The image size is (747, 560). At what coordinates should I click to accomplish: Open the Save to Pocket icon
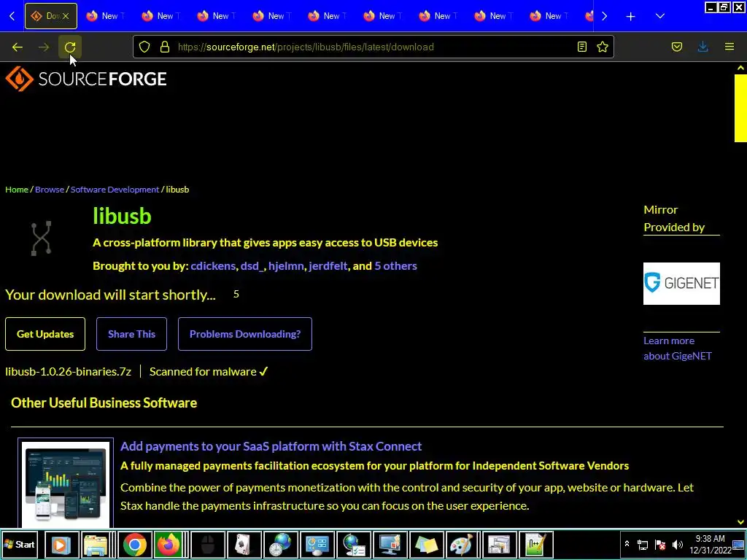pyautogui.click(x=677, y=47)
